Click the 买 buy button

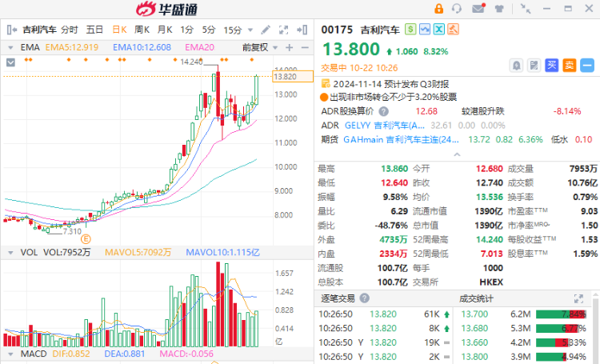(551, 66)
